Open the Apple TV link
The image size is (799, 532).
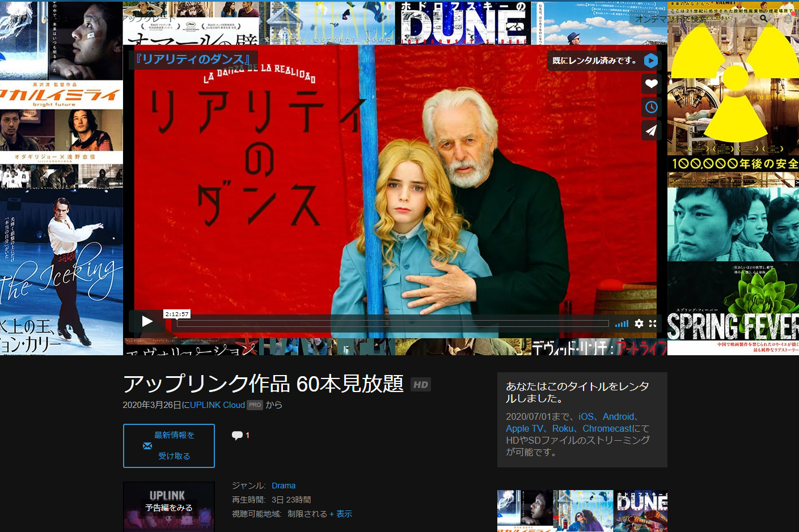tap(525, 428)
